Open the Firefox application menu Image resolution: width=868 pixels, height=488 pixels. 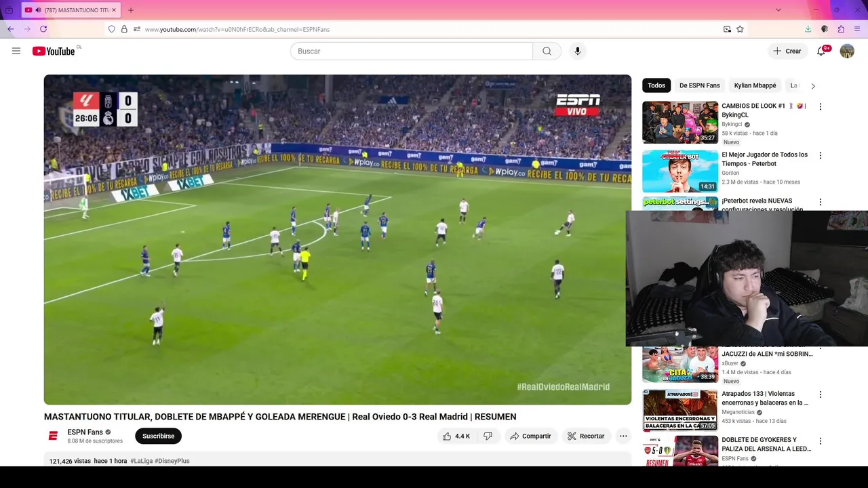(x=857, y=29)
